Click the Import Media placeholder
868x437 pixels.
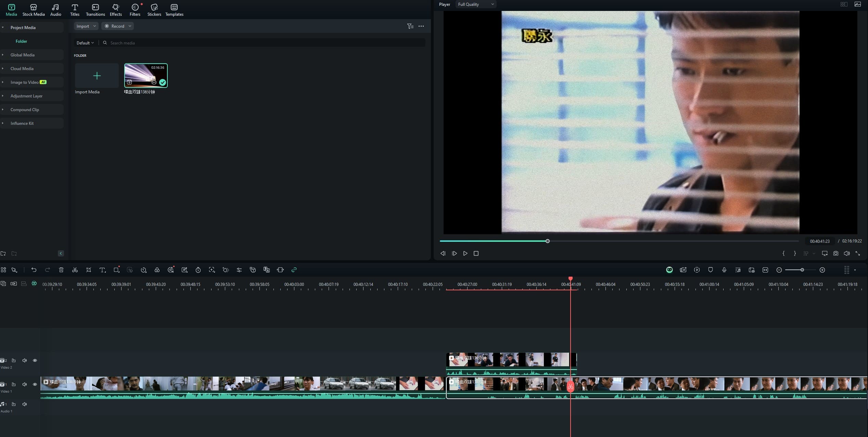click(x=97, y=76)
